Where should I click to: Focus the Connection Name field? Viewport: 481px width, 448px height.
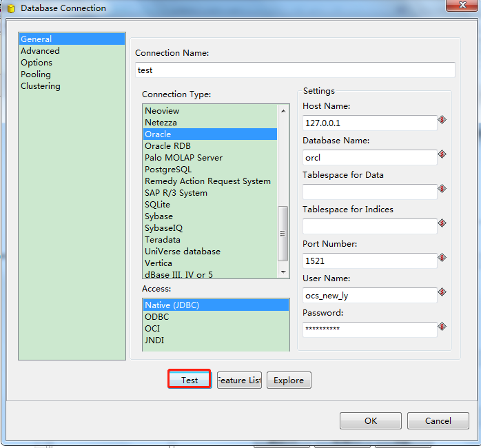(295, 70)
